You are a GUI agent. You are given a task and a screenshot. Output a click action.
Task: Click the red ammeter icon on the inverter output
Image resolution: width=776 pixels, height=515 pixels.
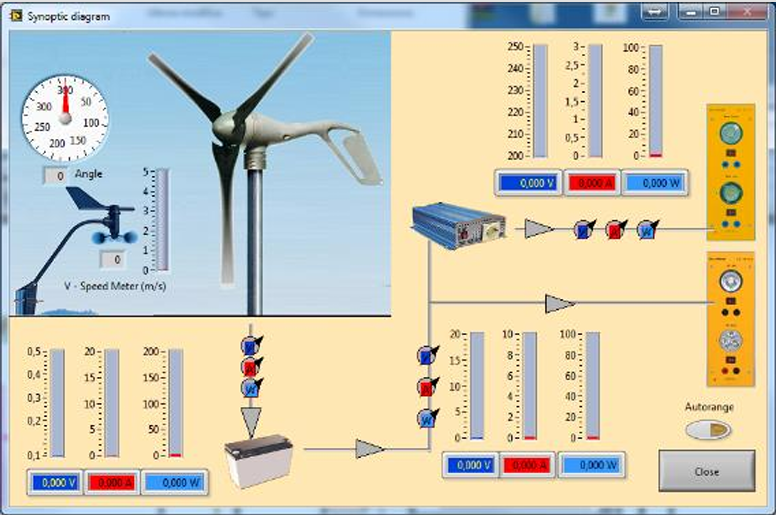[616, 230]
